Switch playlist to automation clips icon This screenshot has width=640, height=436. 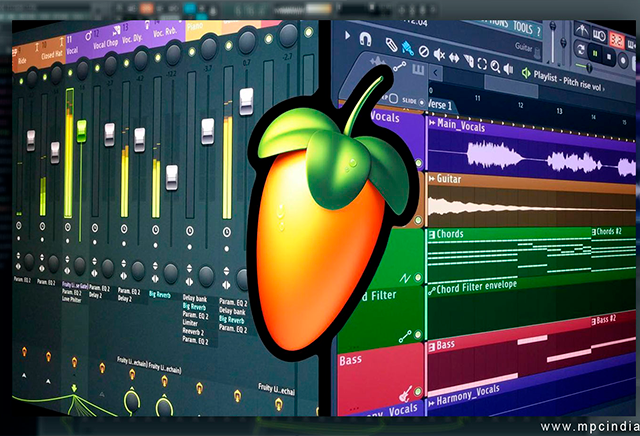click(400, 67)
